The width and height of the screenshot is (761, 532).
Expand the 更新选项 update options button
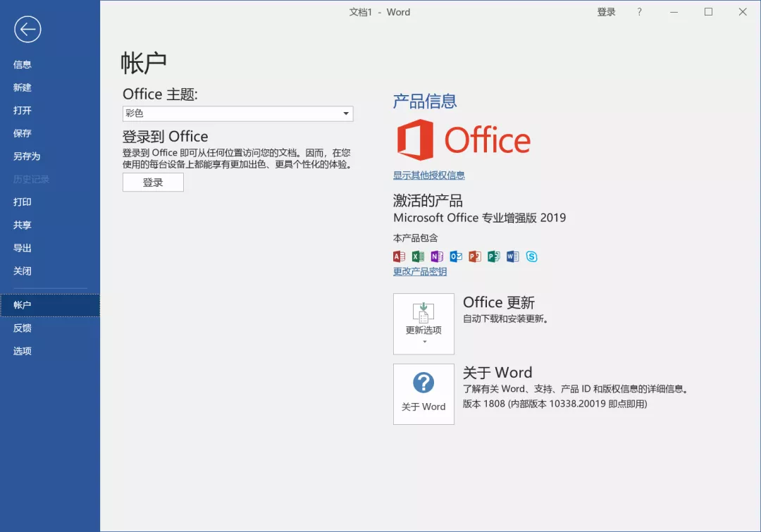[x=423, y=323]
